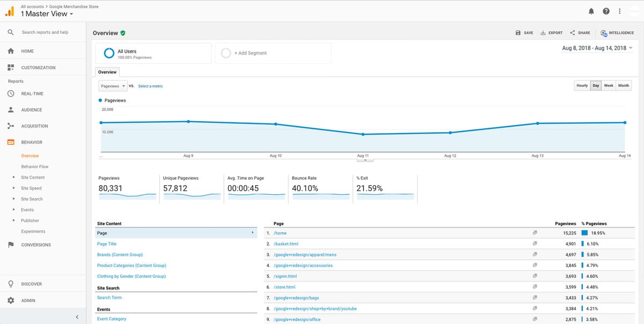Save the Overview report
This screenshot has height=324, width=644.
[523, 33]
